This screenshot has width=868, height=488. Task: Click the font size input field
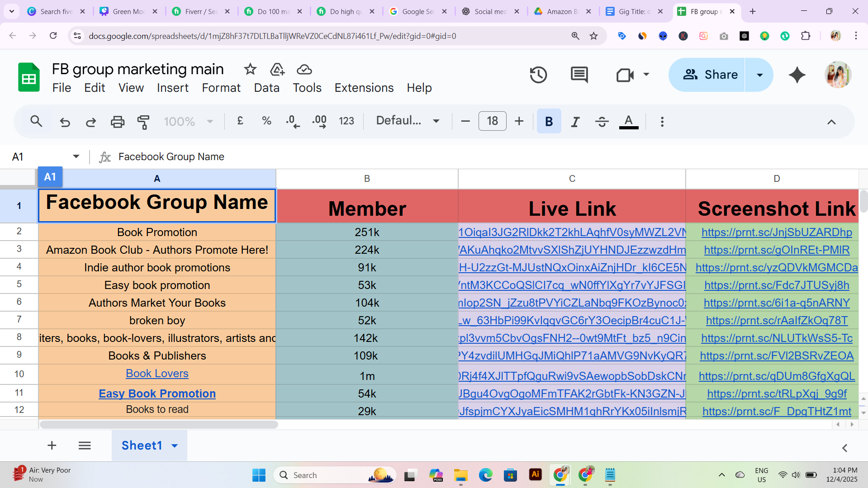[x=492, y=121]
